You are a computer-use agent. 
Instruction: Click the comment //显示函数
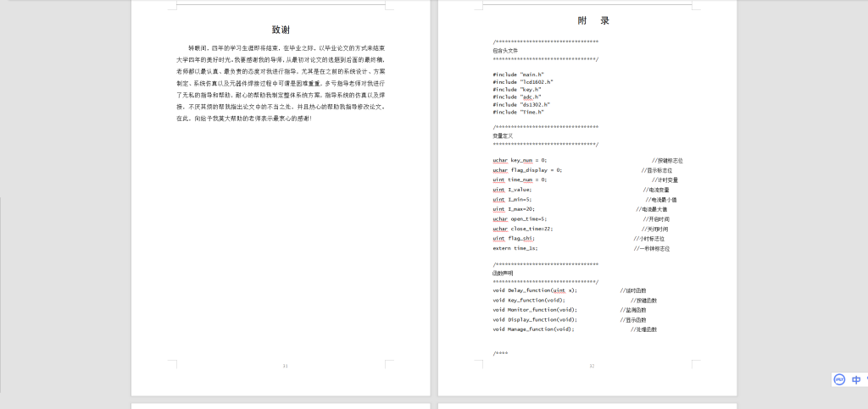[632, 320]
